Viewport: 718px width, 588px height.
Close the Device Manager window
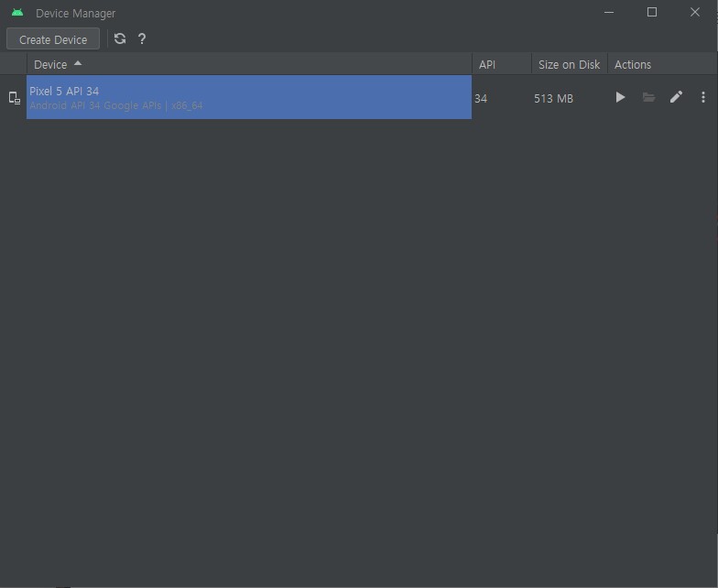click(694, 13)
